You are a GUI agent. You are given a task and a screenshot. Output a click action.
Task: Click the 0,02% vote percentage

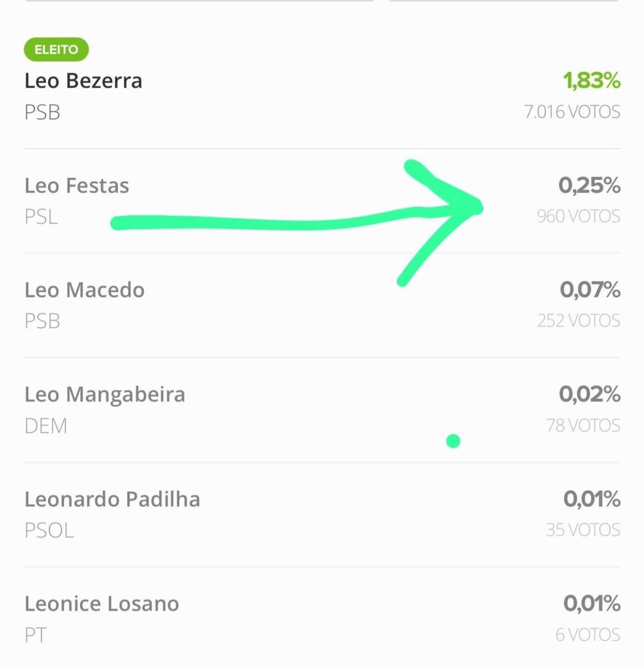589,395
